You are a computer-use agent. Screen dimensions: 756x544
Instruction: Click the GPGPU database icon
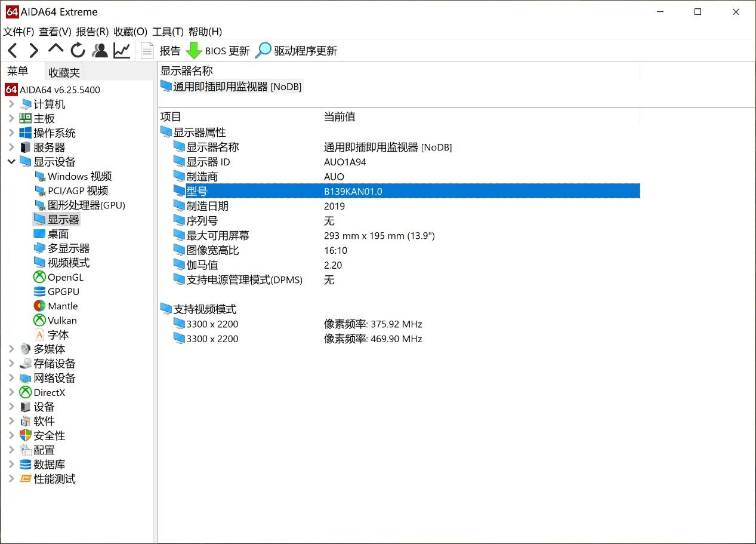(39, 291)
